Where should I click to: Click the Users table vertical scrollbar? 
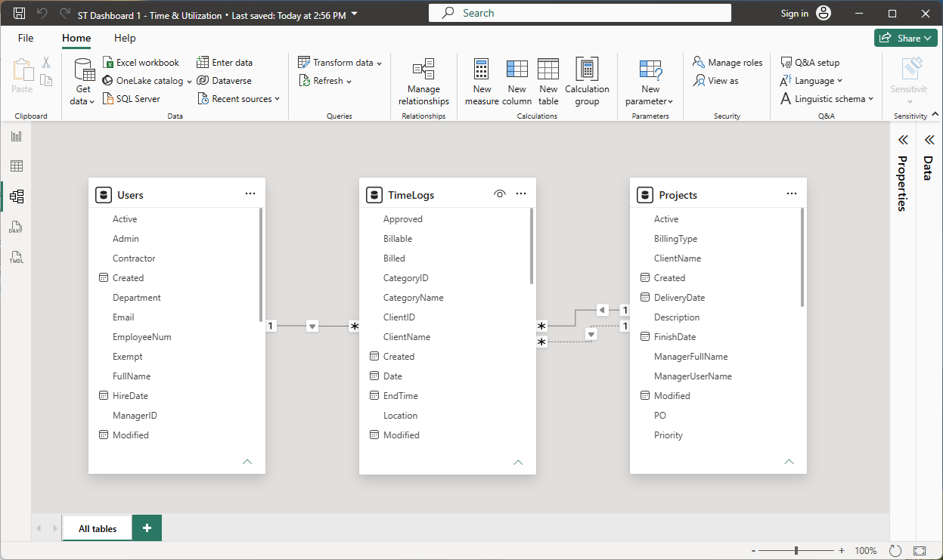[261, 265]
